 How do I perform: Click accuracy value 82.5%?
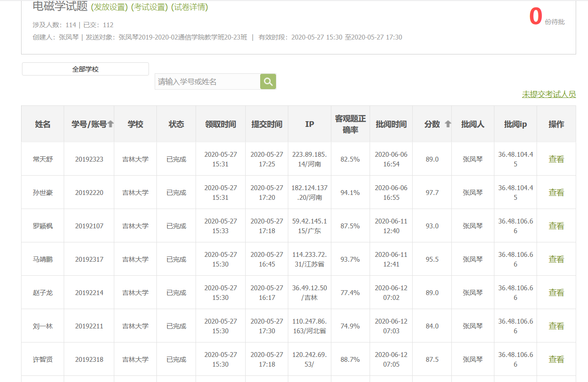350,159
